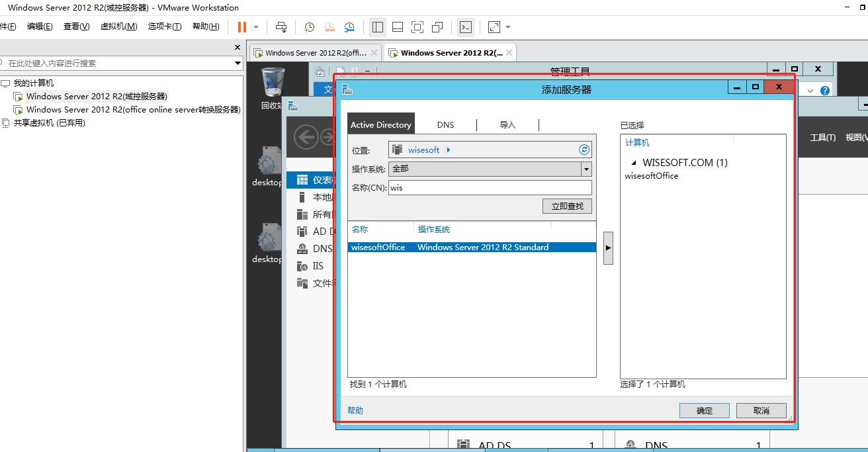868x452 pixels.
Task: Open the library search dropdown arrow
Action: point(238,64)
